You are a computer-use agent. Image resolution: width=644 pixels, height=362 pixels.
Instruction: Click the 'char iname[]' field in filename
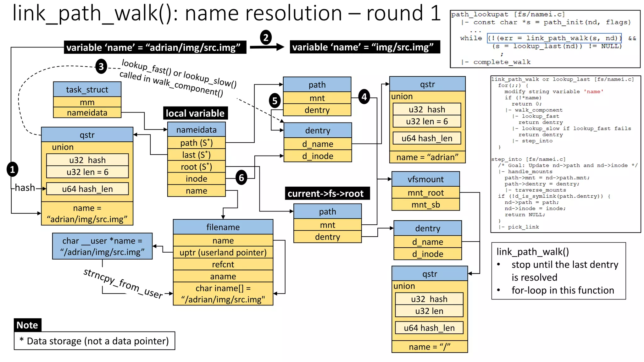(x=223, y=293)
